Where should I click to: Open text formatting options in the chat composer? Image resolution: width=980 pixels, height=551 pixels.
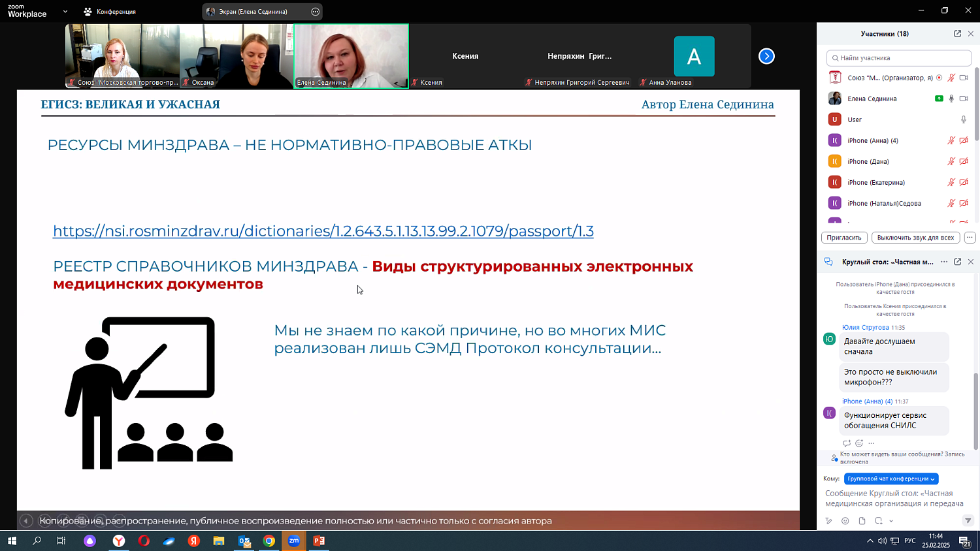(828, 521)
